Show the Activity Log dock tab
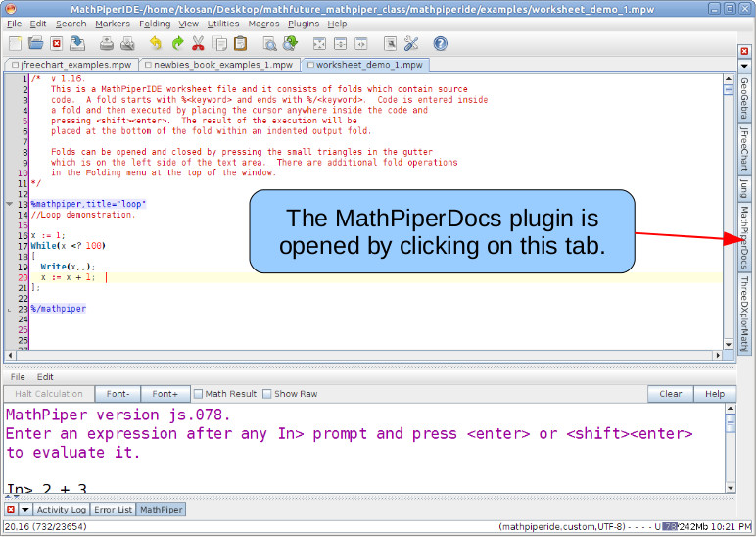This screenshot has width=756, height=537. [x=62, y=510]
